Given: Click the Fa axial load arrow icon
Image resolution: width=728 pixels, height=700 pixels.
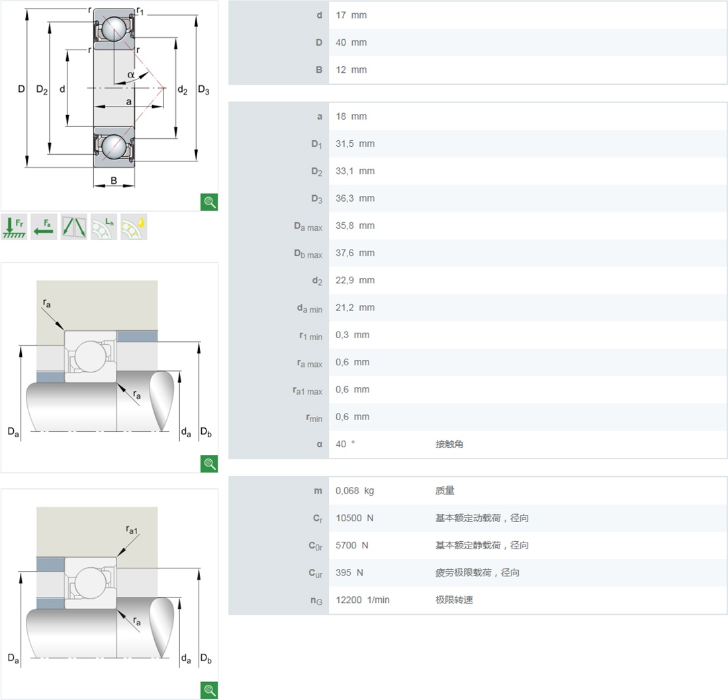Looking at the screenshot, I should (44, 226).
